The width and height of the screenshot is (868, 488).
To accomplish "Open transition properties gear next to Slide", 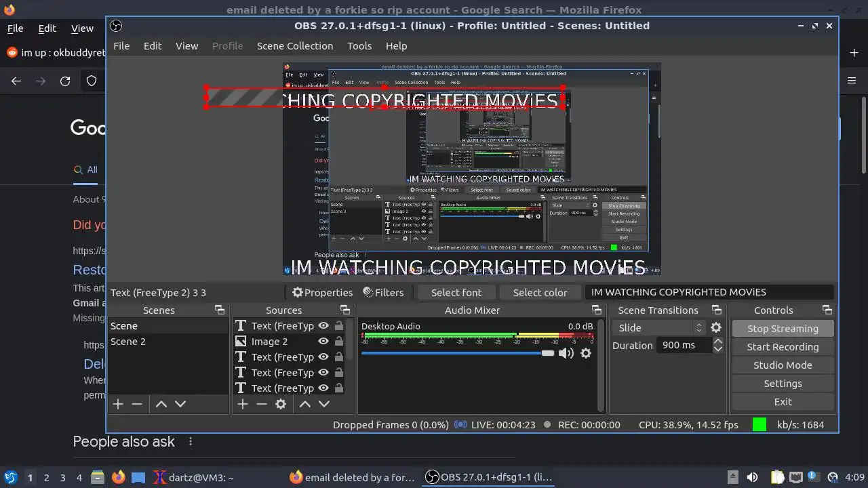I will point(716,327).
